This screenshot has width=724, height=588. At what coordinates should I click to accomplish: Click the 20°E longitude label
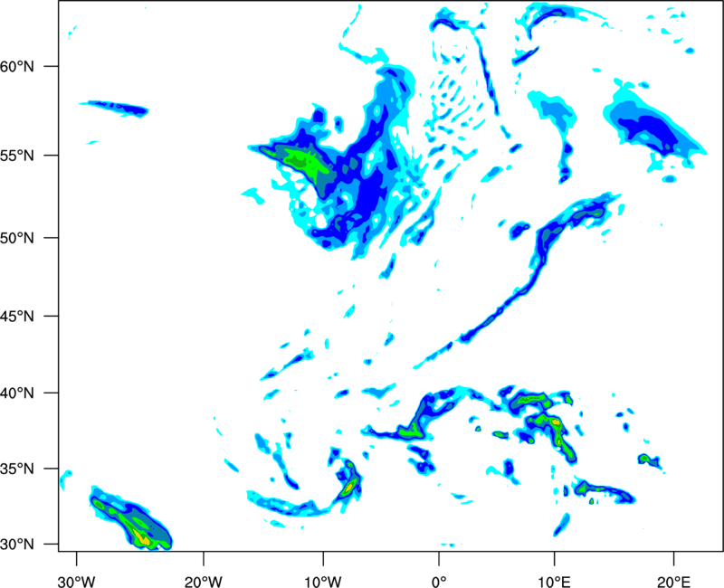pyautogui.click(x=673, y=582)
